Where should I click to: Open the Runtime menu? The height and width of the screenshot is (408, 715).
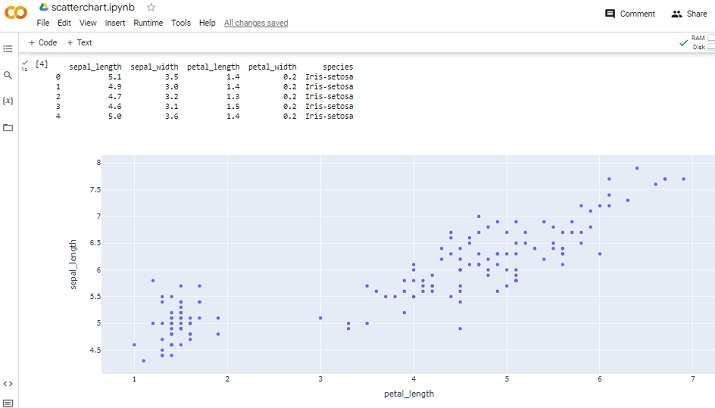click(x=148, y=23)
